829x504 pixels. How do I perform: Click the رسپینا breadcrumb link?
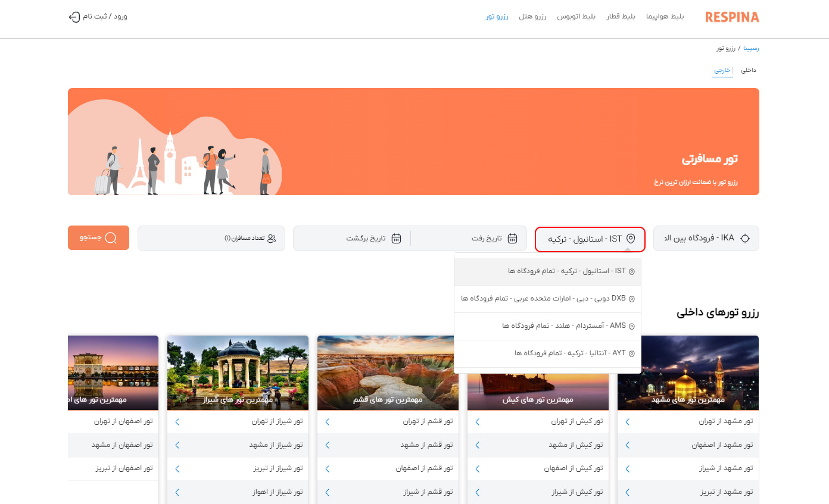[x=752, y=48]
